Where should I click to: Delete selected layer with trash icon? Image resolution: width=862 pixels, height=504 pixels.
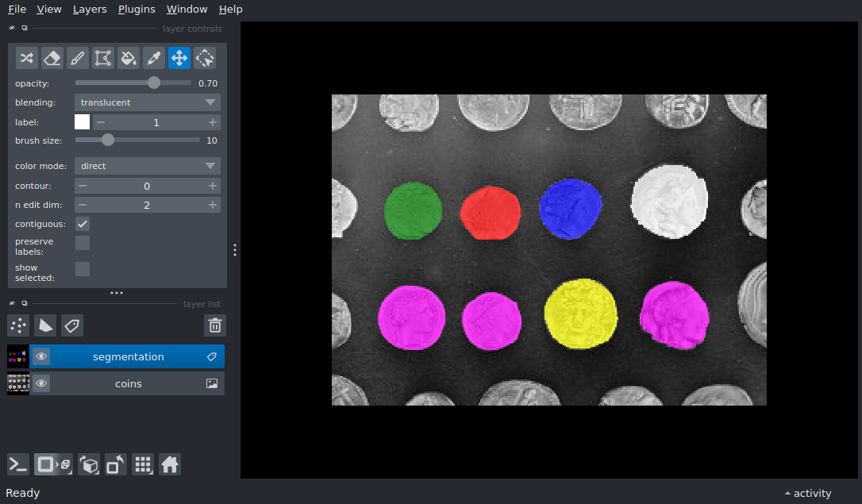tap(215, 325)
